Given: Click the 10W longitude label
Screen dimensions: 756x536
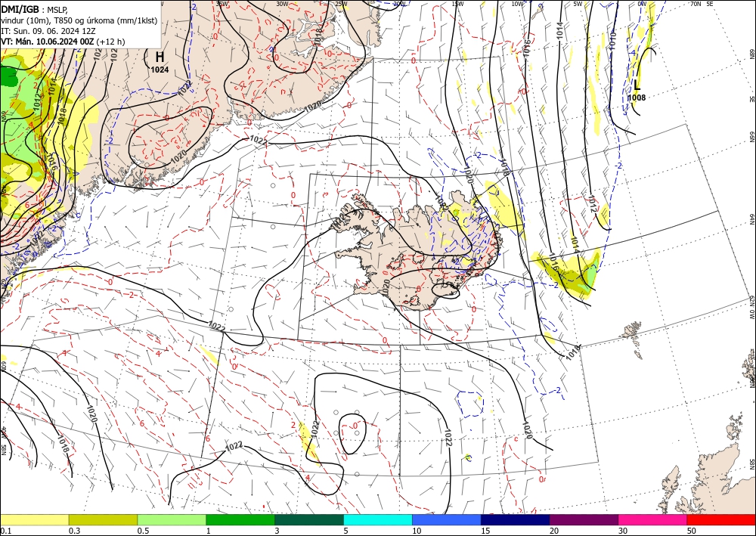Looking at the screenshot, I should coord(517,4).
